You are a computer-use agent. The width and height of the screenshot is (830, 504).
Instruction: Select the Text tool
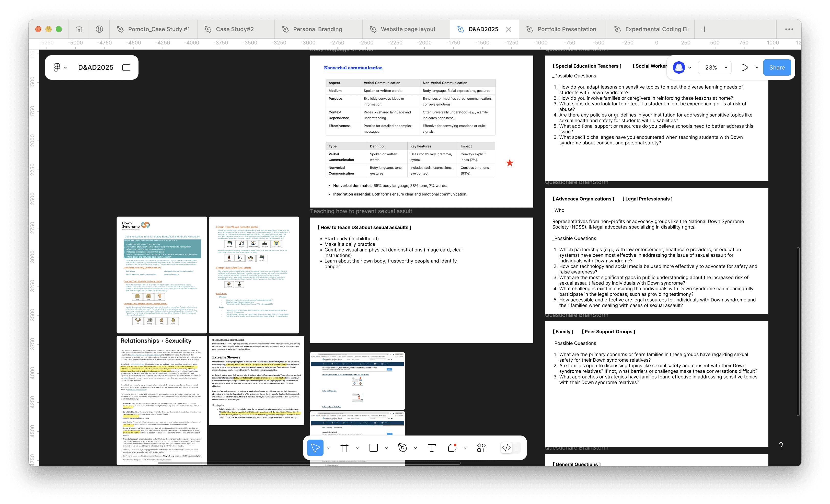point(432,448)
